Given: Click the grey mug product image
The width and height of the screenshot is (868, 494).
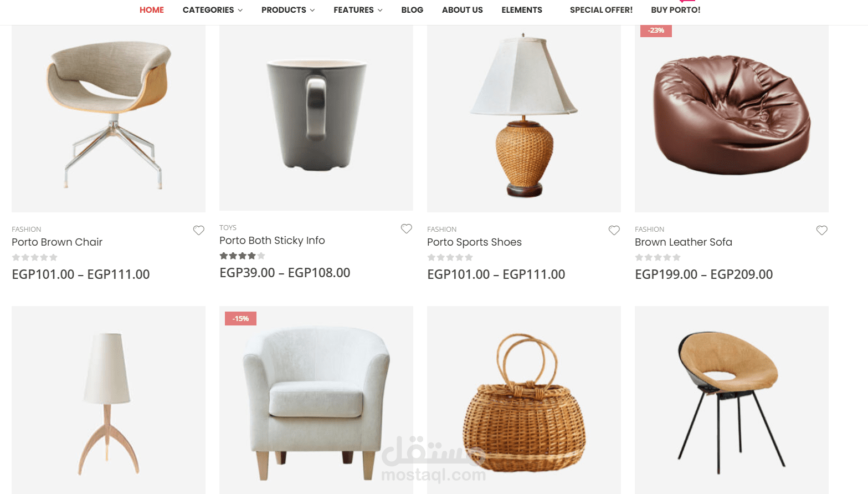Looking at the screenshot, I should pyautogui.click(x=316, y=118).
